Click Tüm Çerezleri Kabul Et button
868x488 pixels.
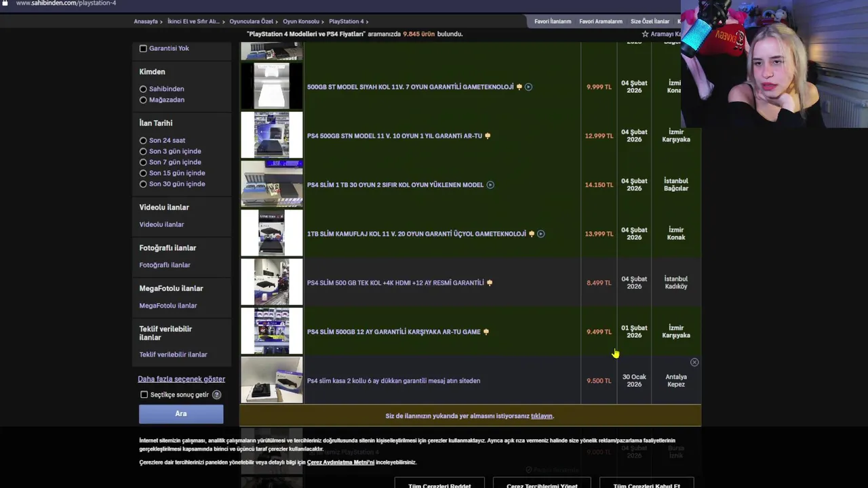coord(646,483)
